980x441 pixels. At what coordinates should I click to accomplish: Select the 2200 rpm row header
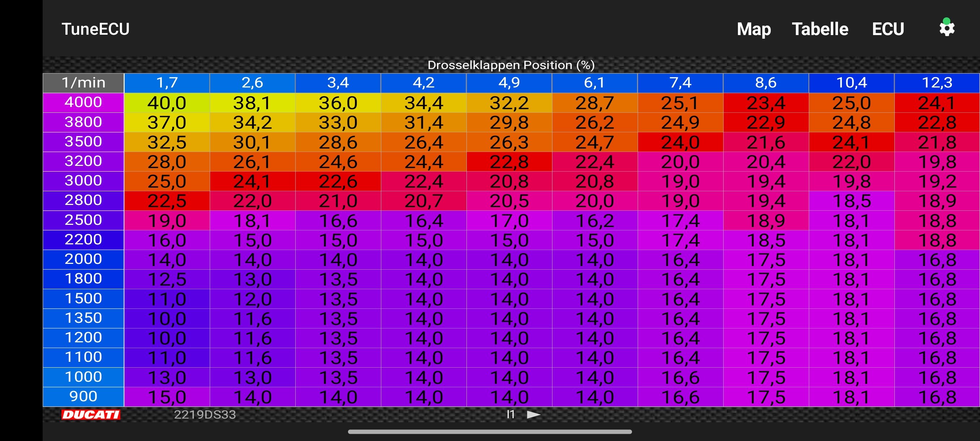point(83,240)
